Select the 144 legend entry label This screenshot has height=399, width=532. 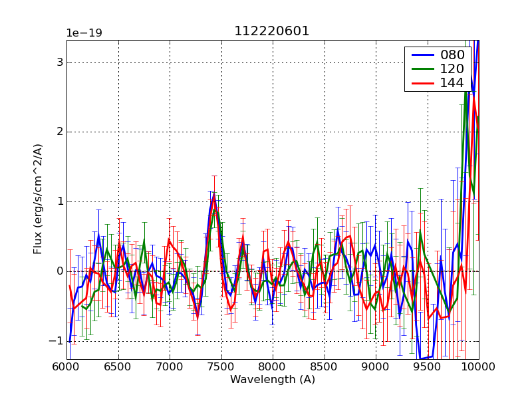click(452, 82)
